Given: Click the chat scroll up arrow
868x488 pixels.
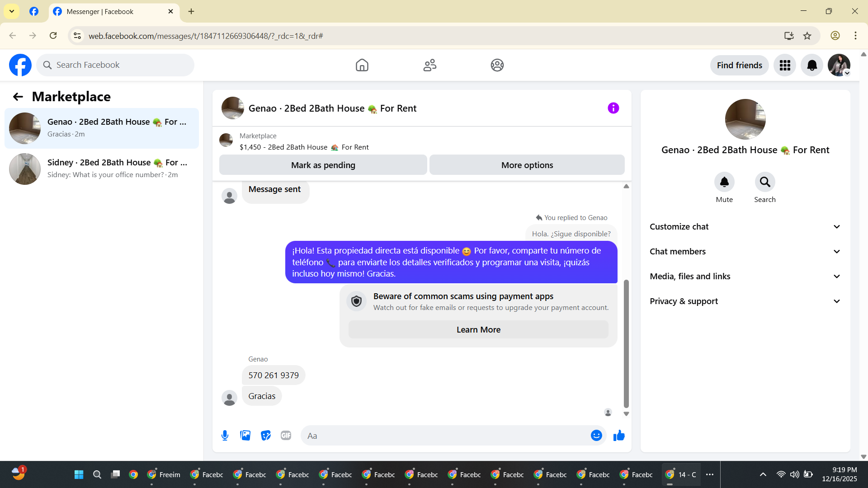Looking at the screenshot, I should click(x=626, y=186).
